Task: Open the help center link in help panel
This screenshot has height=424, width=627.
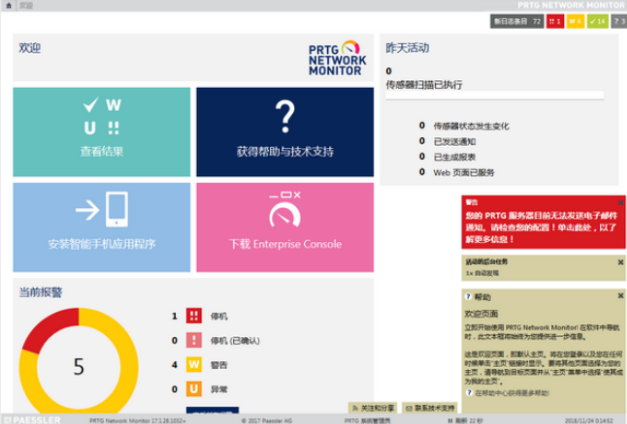Action: 512,393
